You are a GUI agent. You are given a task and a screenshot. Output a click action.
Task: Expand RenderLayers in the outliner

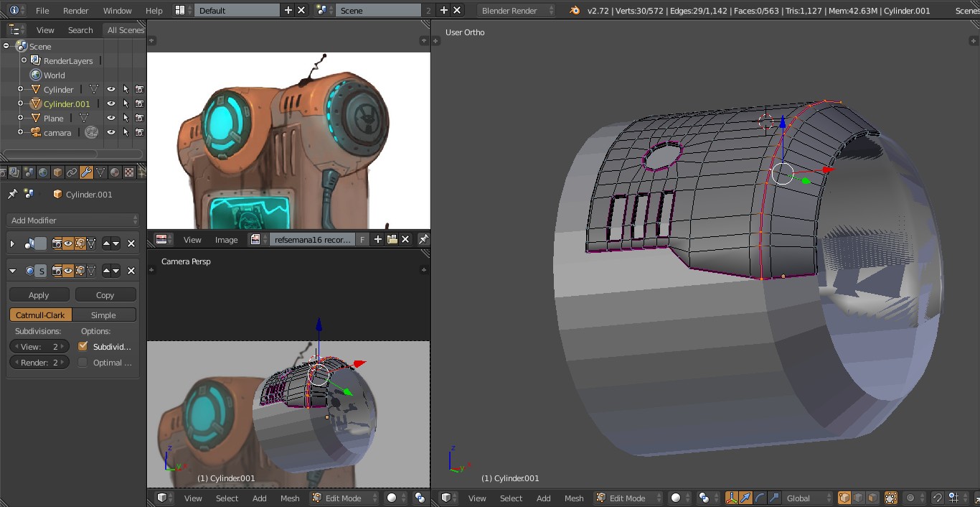click(x=24, y=60)
